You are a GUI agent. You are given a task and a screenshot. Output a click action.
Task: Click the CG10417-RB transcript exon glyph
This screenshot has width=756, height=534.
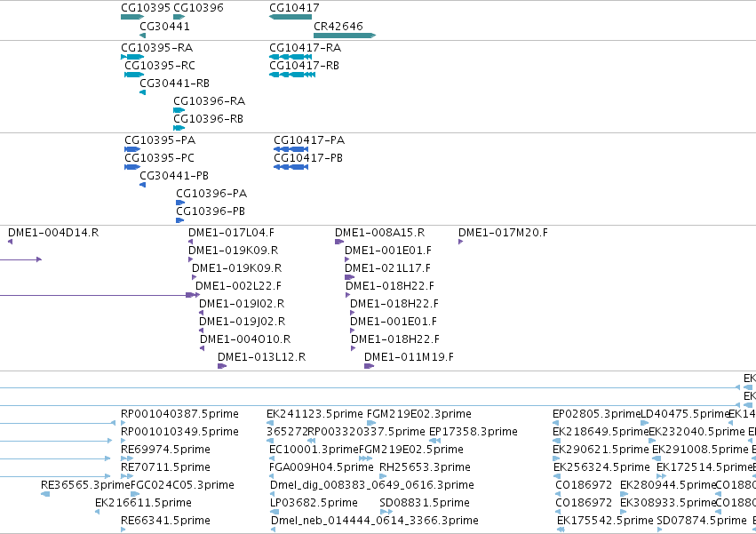(292, 75)
